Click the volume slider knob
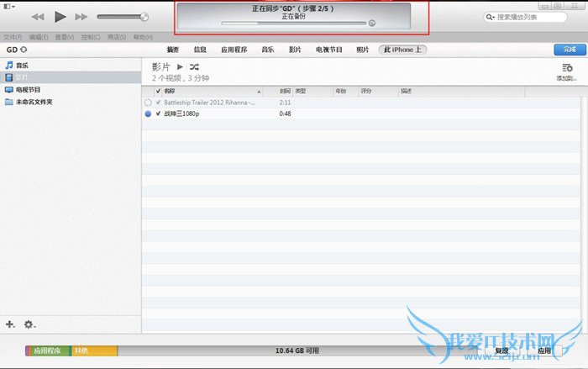The height and width of the screenshot is (369, 588). 144,17
